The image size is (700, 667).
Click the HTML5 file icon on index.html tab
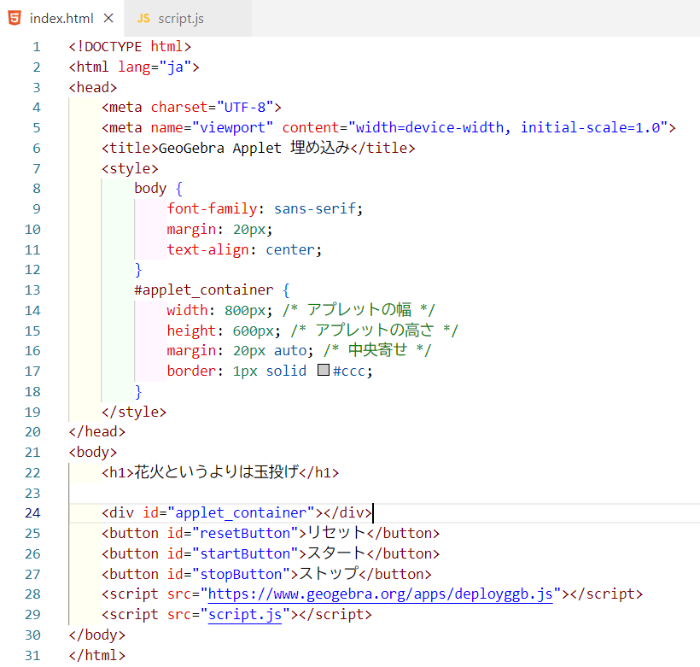[x=15, y=18]
